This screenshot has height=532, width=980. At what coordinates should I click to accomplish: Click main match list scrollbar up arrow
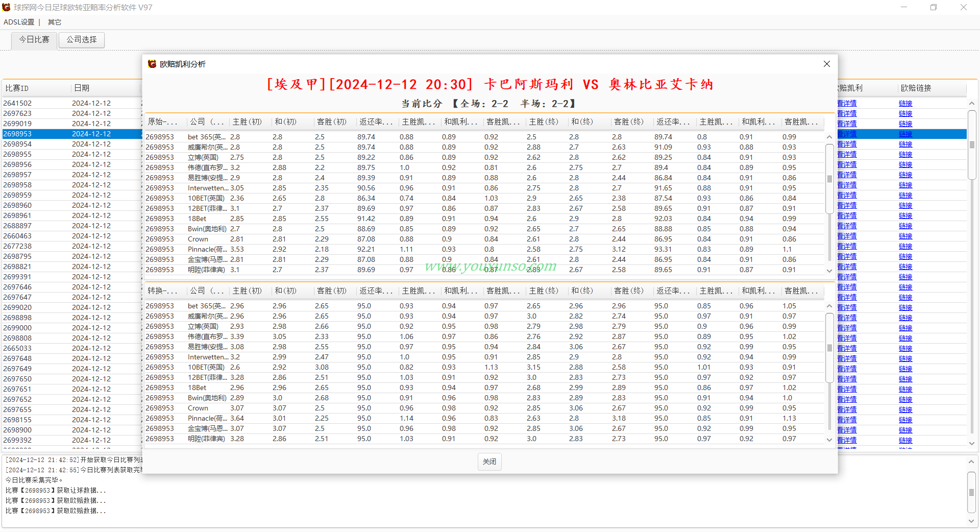pos(972,103)
